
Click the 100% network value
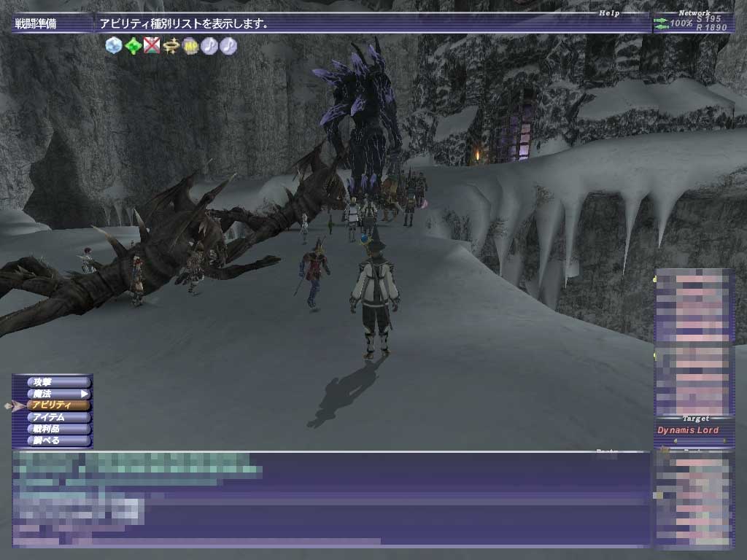(x=681, y=23)
